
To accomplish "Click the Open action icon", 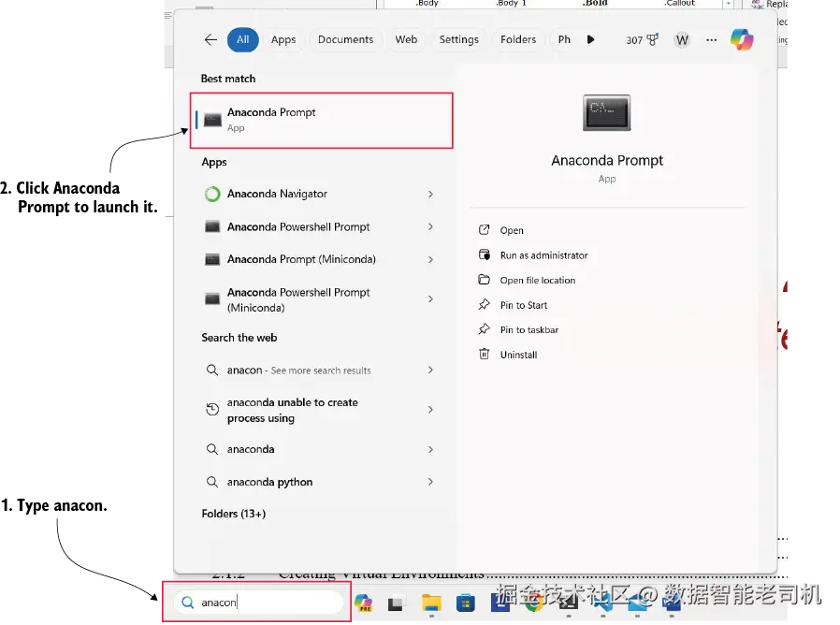I will click(x=484, y=230).
